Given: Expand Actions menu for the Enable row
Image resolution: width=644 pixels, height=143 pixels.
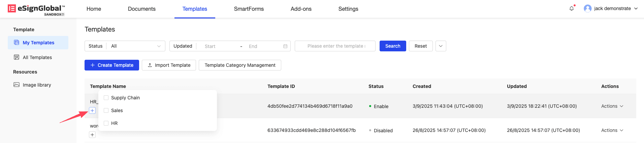Looking at the screenshot, I should pos(612,106).
